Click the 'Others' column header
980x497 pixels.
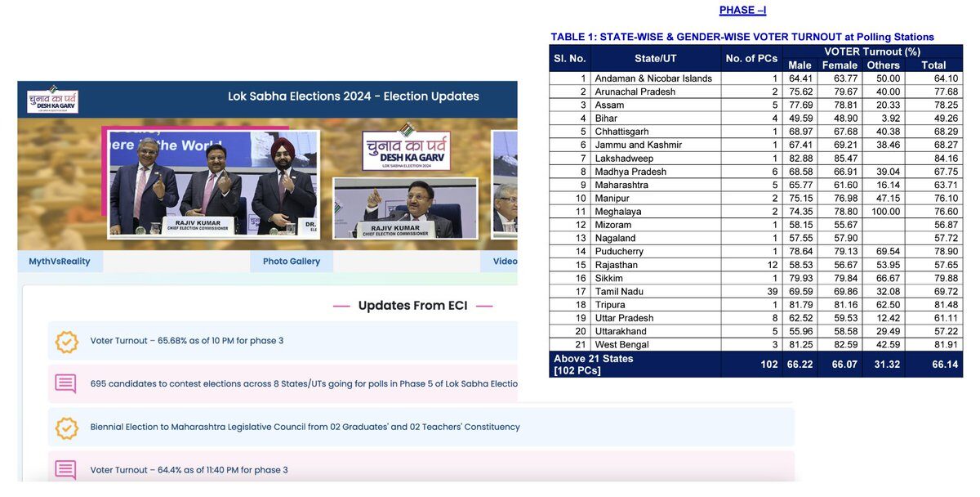point(883,65)
